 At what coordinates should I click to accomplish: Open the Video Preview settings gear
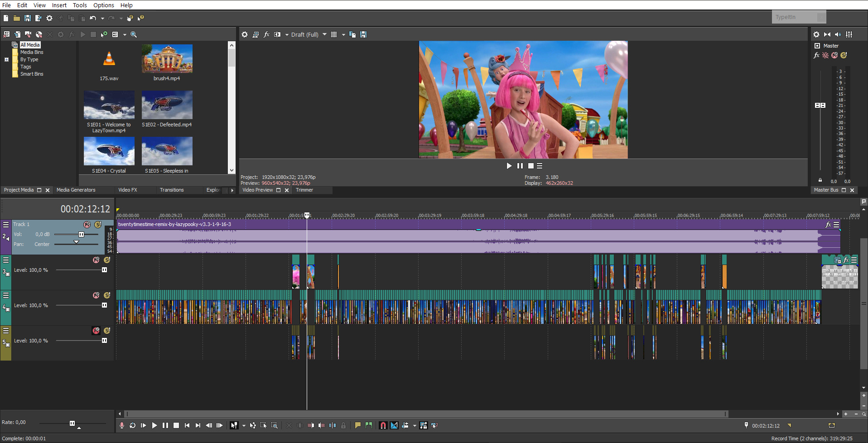(245, 34)
